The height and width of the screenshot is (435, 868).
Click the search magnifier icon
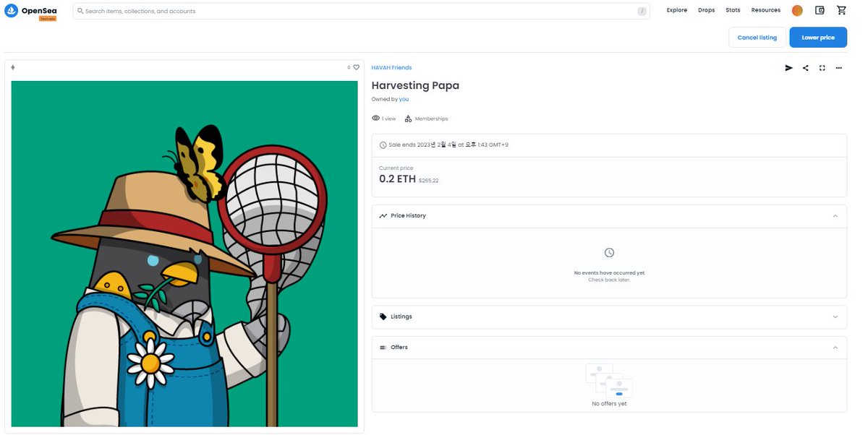pos(80,12)
